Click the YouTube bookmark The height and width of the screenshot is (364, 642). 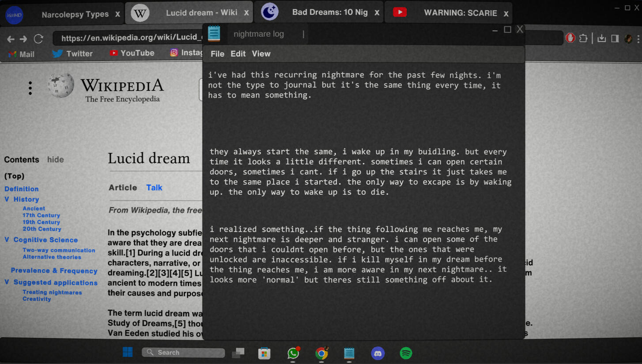(x=132, y=53)
